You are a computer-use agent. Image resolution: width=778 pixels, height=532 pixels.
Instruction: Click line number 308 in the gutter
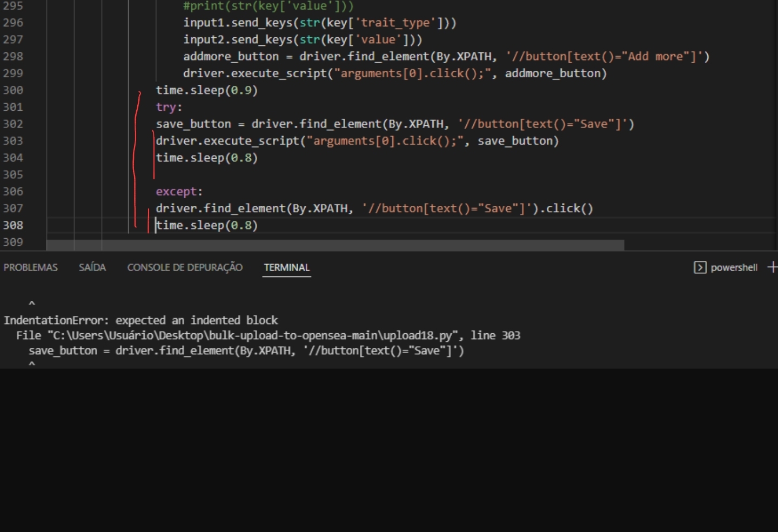pos(15,225)
